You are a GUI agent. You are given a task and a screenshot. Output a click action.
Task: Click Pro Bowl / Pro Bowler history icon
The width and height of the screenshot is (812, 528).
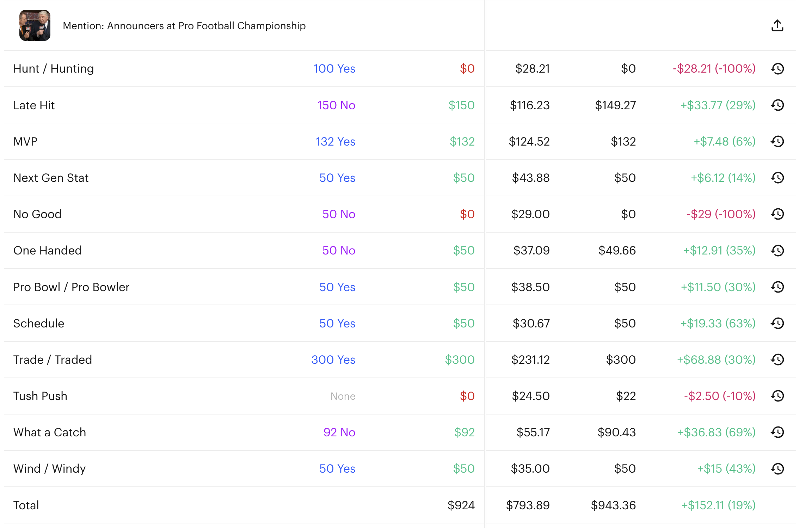[x=777, y=287]
